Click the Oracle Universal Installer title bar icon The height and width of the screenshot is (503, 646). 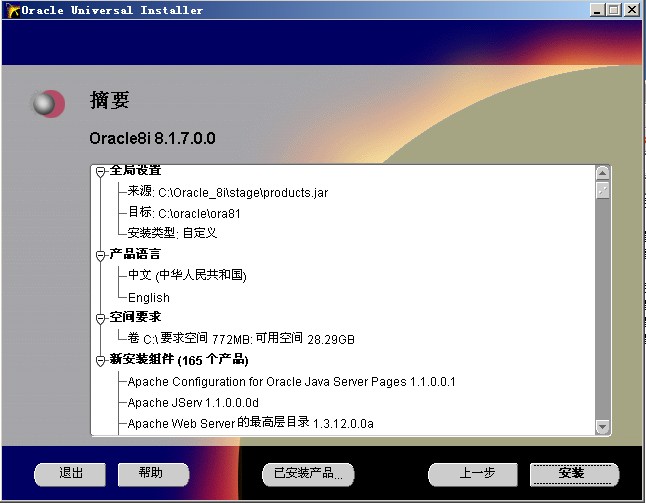pos(13,10)
